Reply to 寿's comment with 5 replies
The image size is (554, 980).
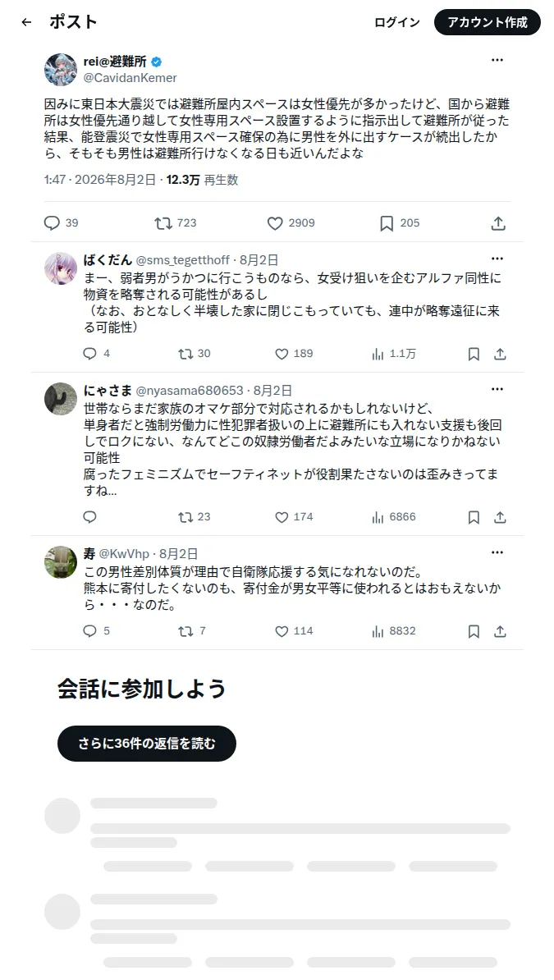click(90, 631)
